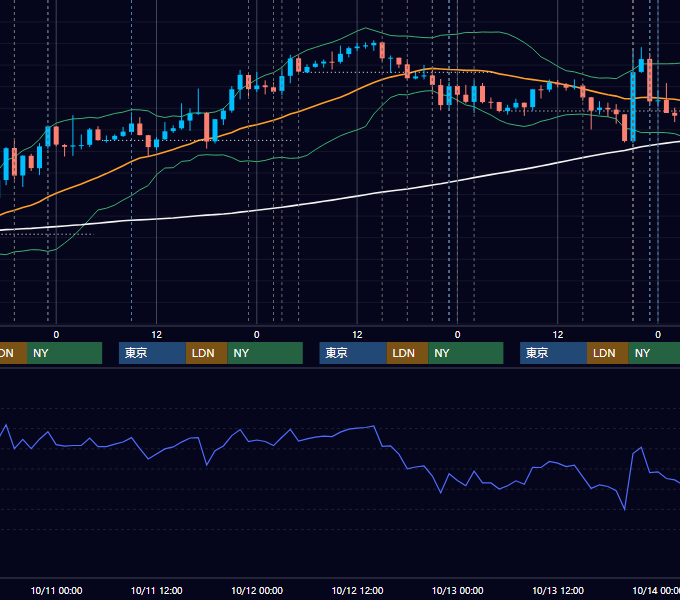Select the LDN session block on 10/12
Image resolution: width=680 pixels, height=600 pixels.
[407, 353]
